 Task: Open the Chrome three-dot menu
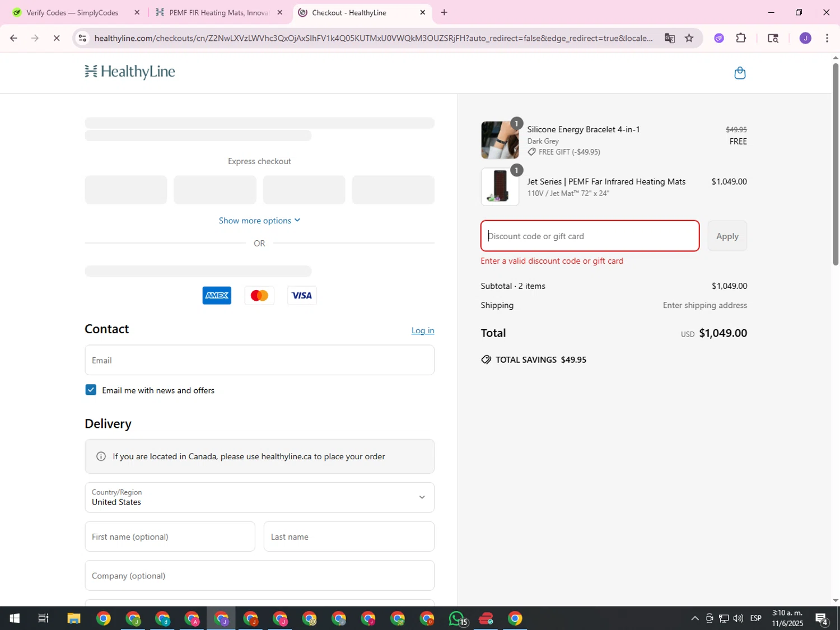click(x=827, y=38)
